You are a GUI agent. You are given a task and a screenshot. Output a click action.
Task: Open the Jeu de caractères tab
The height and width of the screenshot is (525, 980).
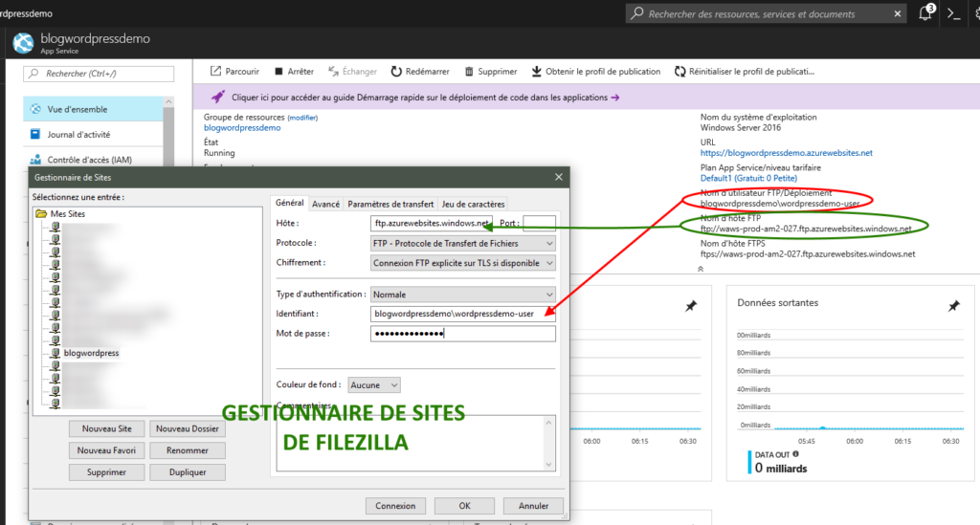pyautogui.click(x=473, y=204)
